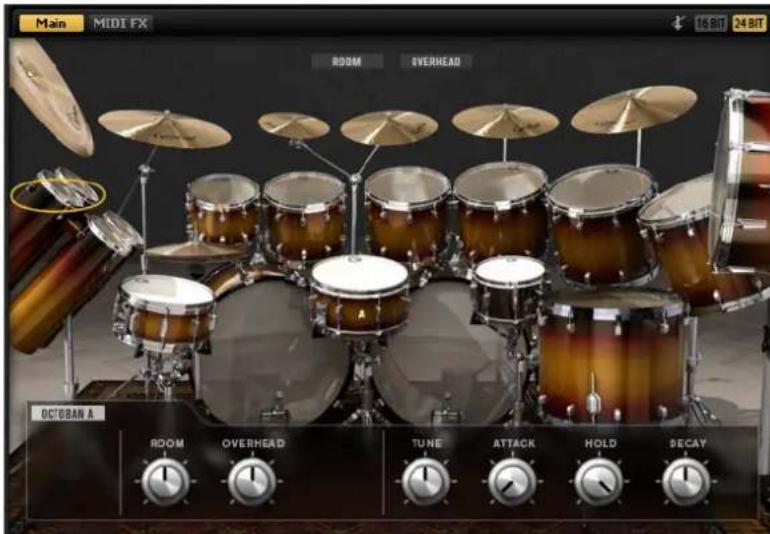Hit the small dark snare near the floor tom
Image resolution: width=770 pixels, height=534 pixels.
coord(509,290)
